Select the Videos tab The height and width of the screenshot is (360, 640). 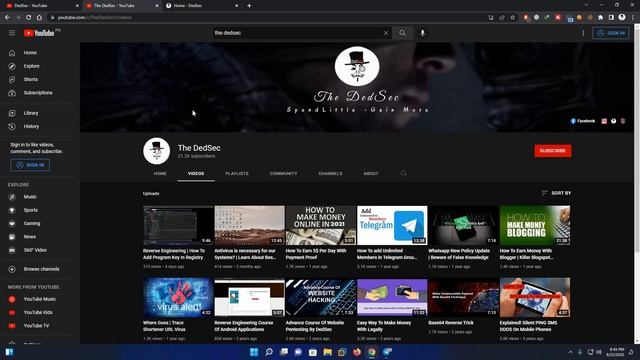[x=196, y=173]
